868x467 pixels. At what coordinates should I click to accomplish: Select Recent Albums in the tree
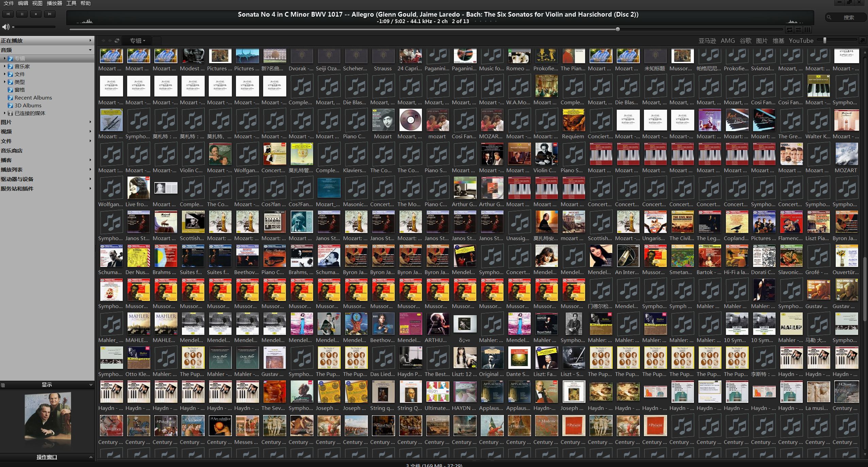pos(33,97)
